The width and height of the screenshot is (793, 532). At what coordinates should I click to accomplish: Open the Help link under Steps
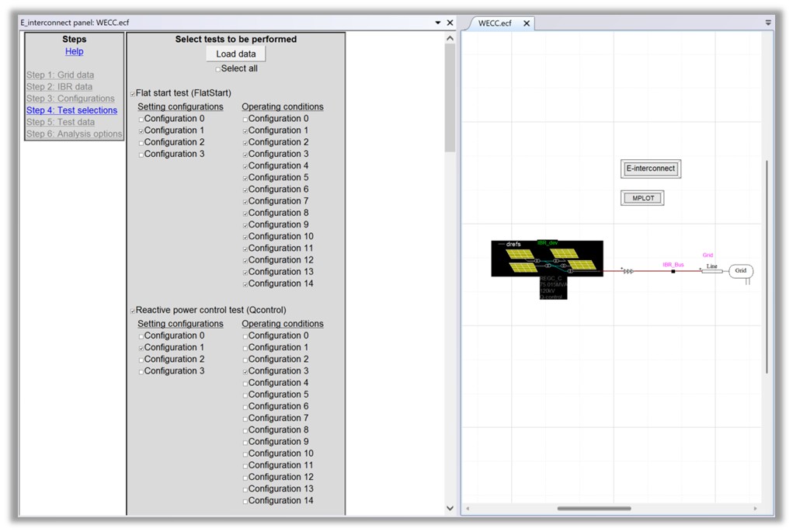click(74, 51)
